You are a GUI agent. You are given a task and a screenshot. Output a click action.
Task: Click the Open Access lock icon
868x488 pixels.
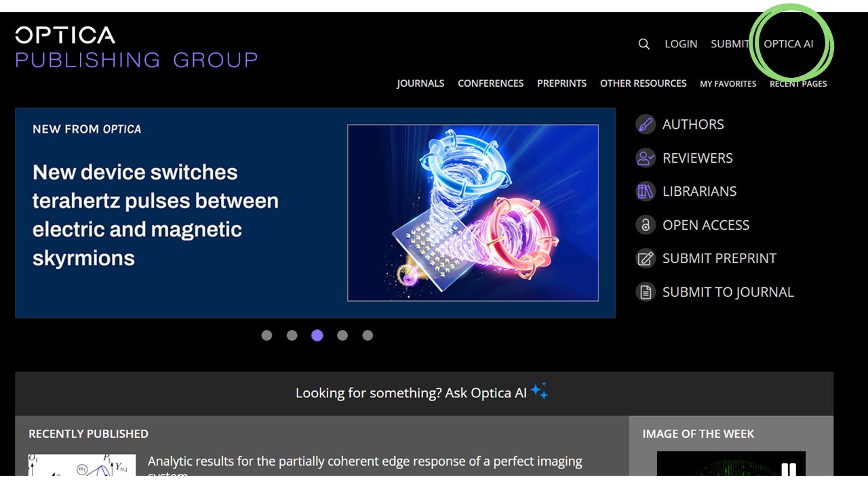pos(645,225)
